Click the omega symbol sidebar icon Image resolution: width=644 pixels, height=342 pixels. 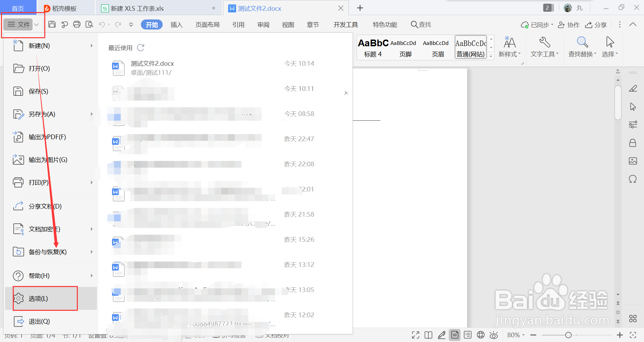633,179
